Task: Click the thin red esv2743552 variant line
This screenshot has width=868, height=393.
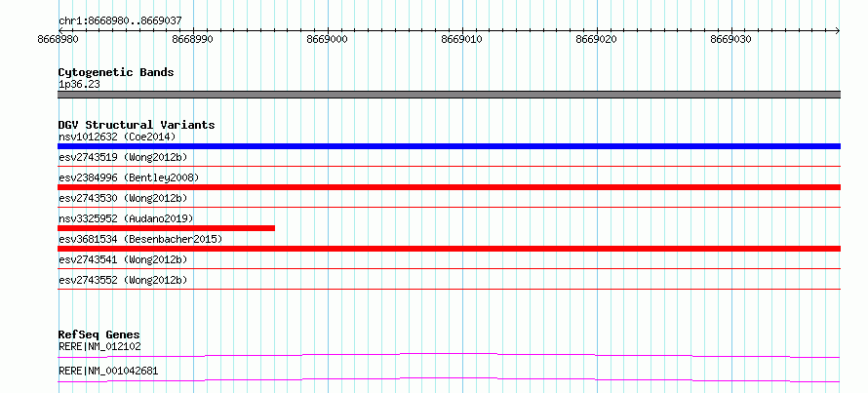Action: pos(449,289)
